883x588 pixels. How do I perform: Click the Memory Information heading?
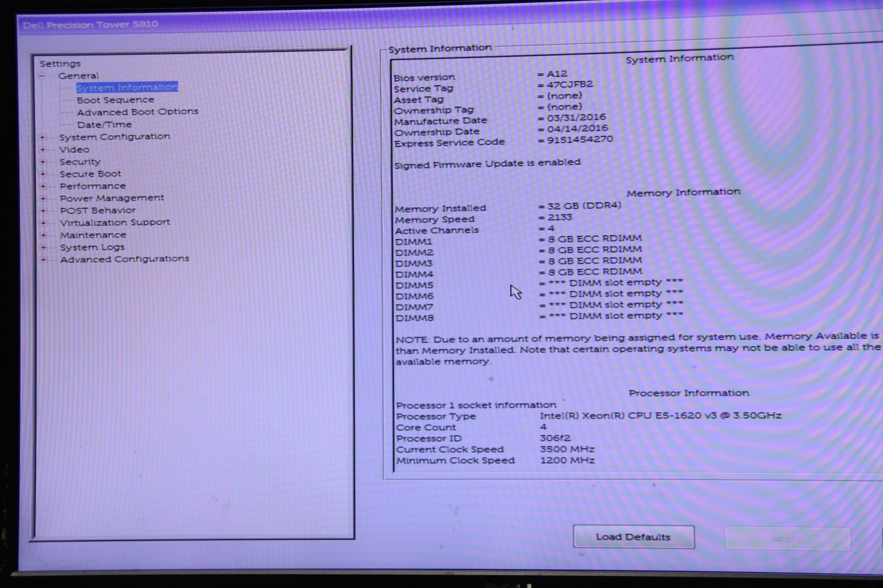coord(683,193)
